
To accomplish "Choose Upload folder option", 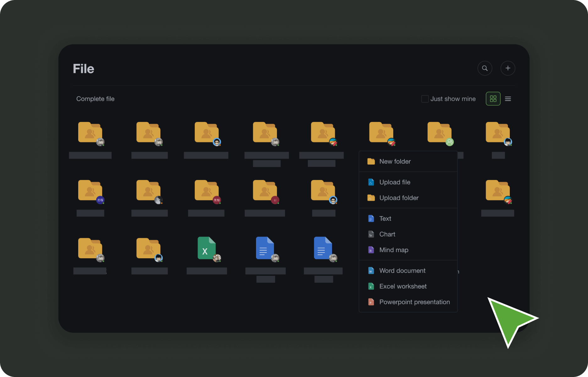I will 399,198.
